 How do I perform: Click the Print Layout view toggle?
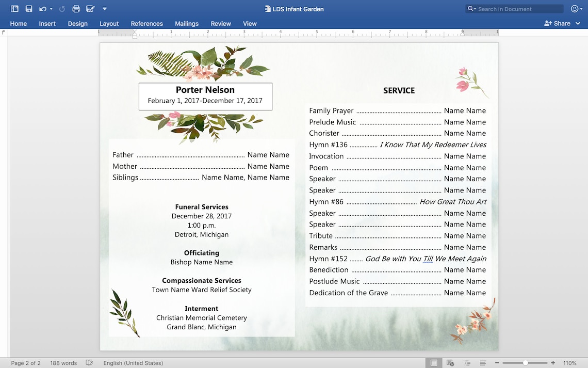tap(434, 363)
